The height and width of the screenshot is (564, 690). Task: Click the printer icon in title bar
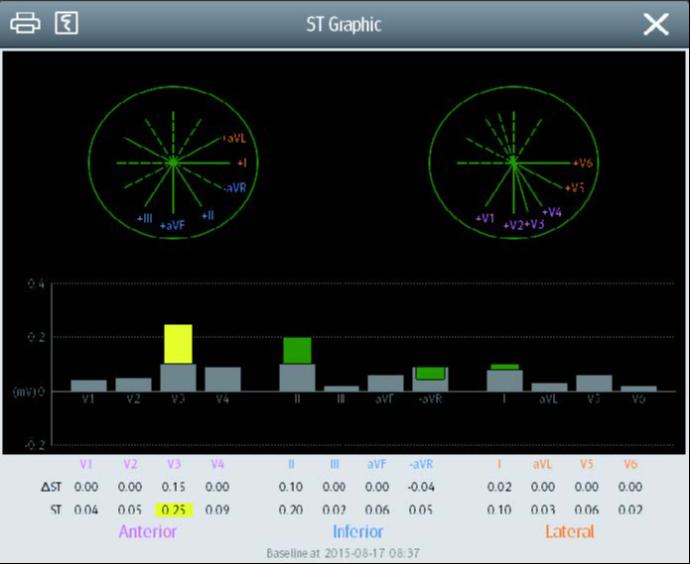25,24
